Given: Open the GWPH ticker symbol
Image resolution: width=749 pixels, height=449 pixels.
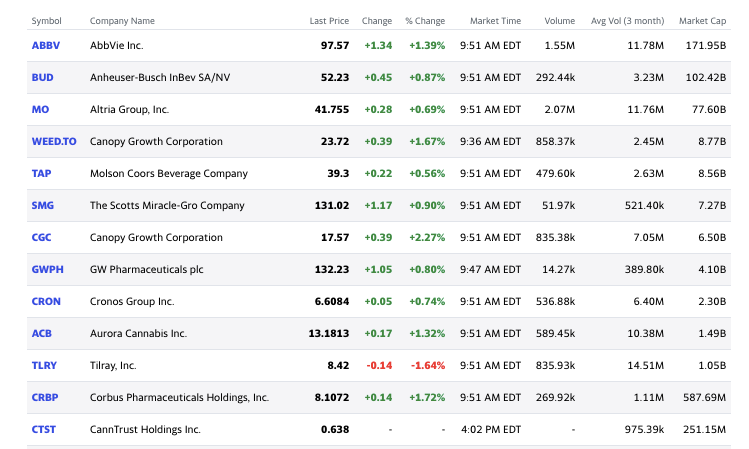Looking at the screenshot, I should pyautogui.click(x=47, y=269).
